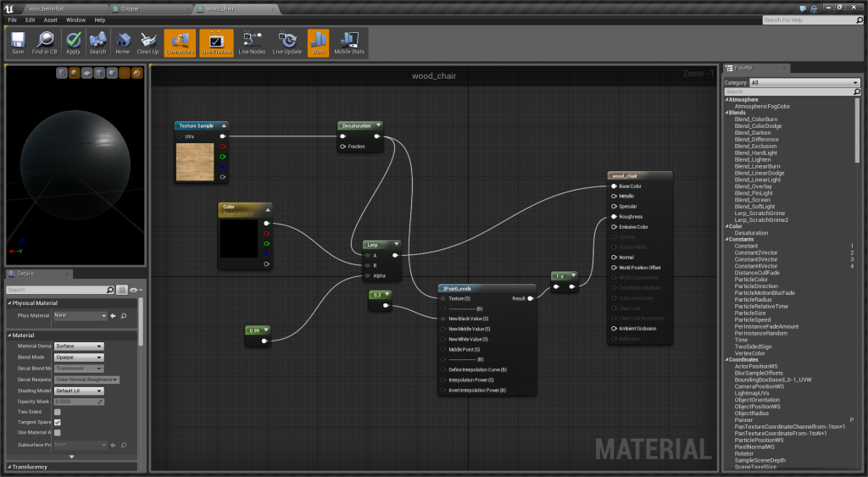Click the Details panel search field
The height and width of the screenshot is (477, 868).
(56, 290)
